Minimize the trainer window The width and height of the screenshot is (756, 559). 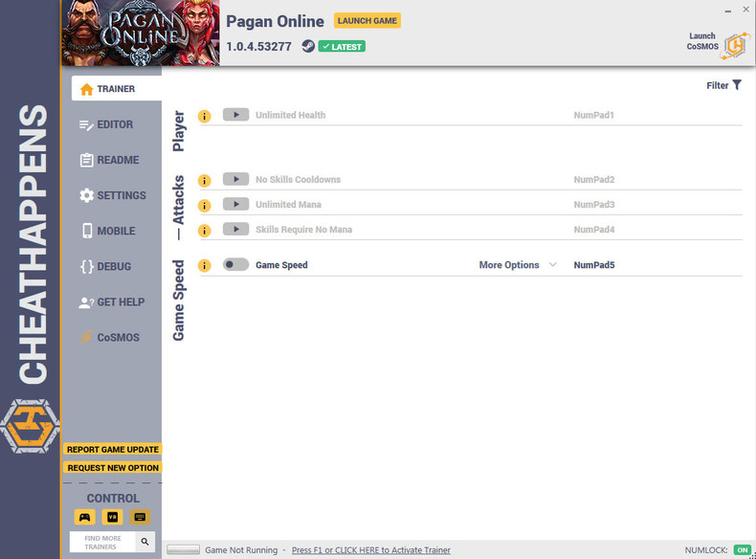[x=727, y=11]
